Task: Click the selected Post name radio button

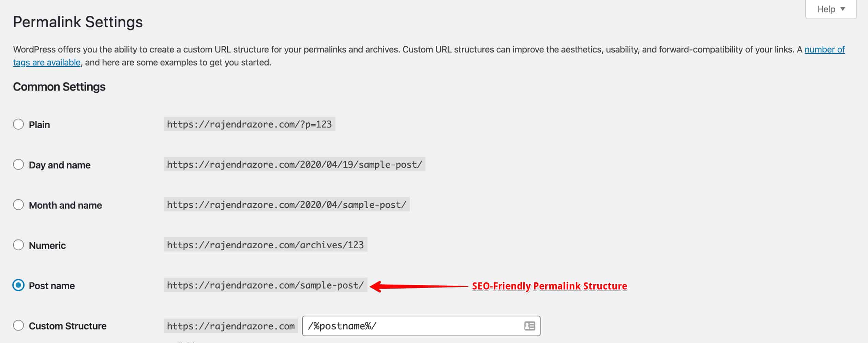Action: pos(18,285)
